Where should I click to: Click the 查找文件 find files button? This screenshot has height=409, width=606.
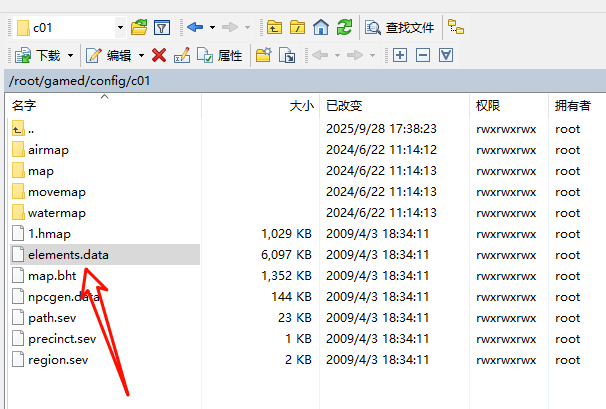tap(401, 27)
